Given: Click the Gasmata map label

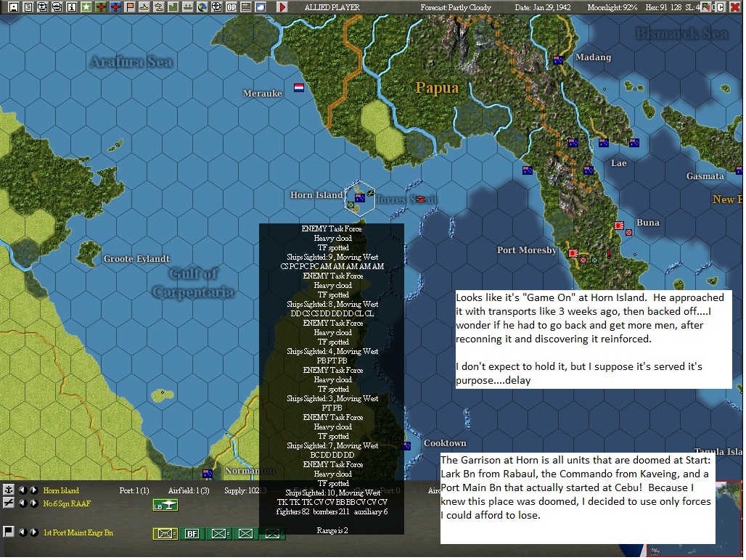Looking at the screenshot, I should [705, 176].
